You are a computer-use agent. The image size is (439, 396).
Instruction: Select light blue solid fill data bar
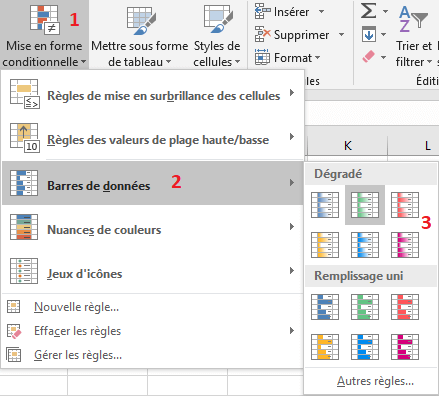click(x=365, y=347)
